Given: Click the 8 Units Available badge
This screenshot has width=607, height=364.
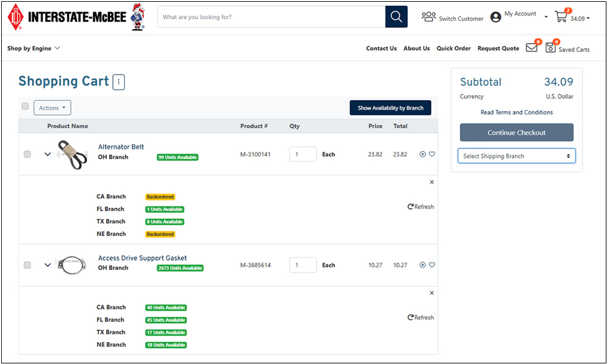Looking at the screenshot, I should pos(164,221).
